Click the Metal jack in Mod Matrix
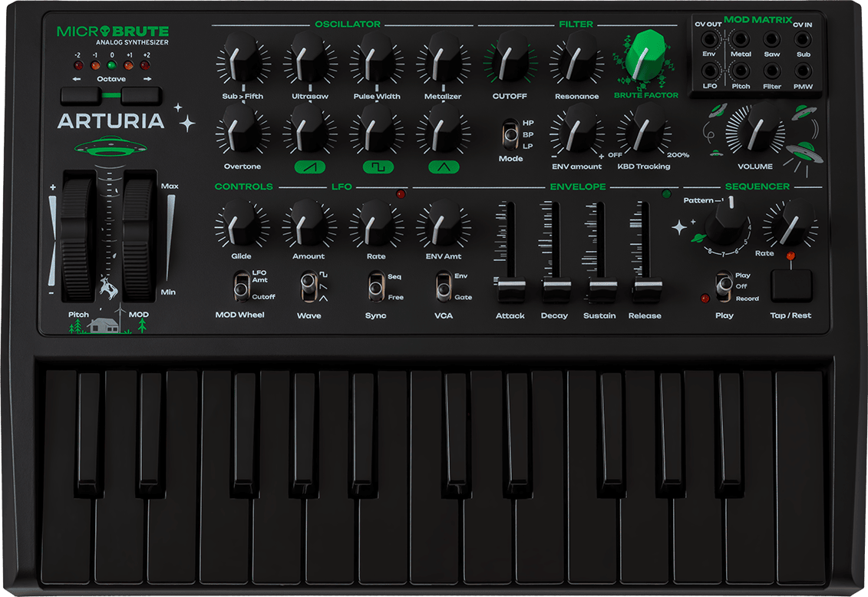Image resolution: width=868 pixels, height=597 pixels. point(740,39)
